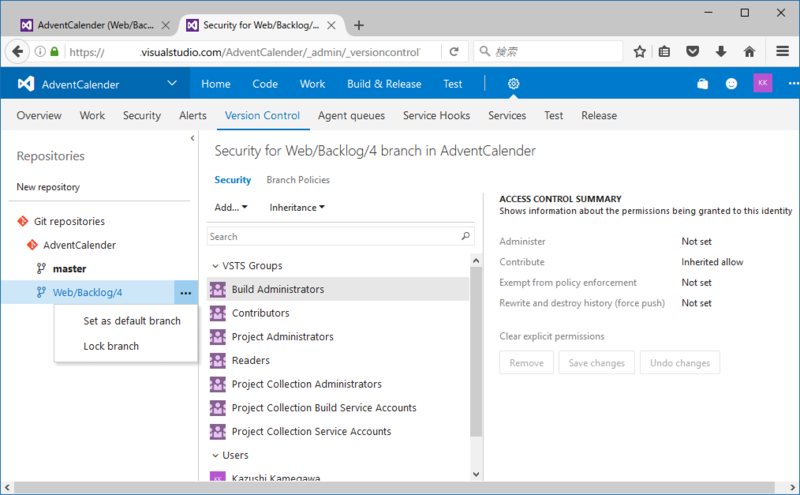This screenshot has width=800, height=495.
Task: Open the Build & Release hub
Action: pos(384,84)
